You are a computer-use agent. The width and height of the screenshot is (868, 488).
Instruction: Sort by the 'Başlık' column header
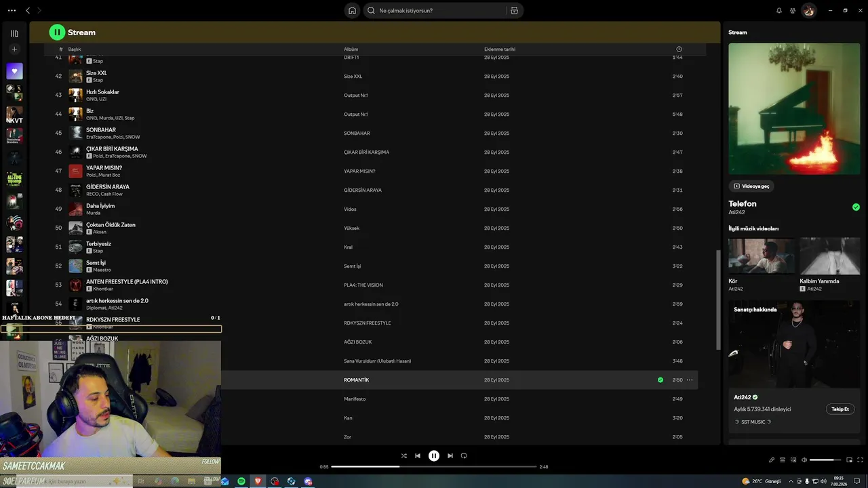click(x=75, y=49)
